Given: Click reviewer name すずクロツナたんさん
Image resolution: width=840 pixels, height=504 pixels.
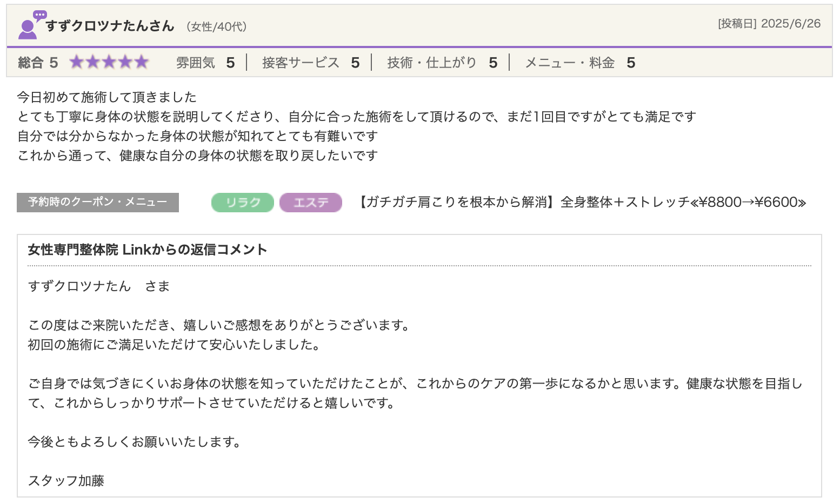Looking at the screenshot, I should pyautogui.click(x=110, y=26).
